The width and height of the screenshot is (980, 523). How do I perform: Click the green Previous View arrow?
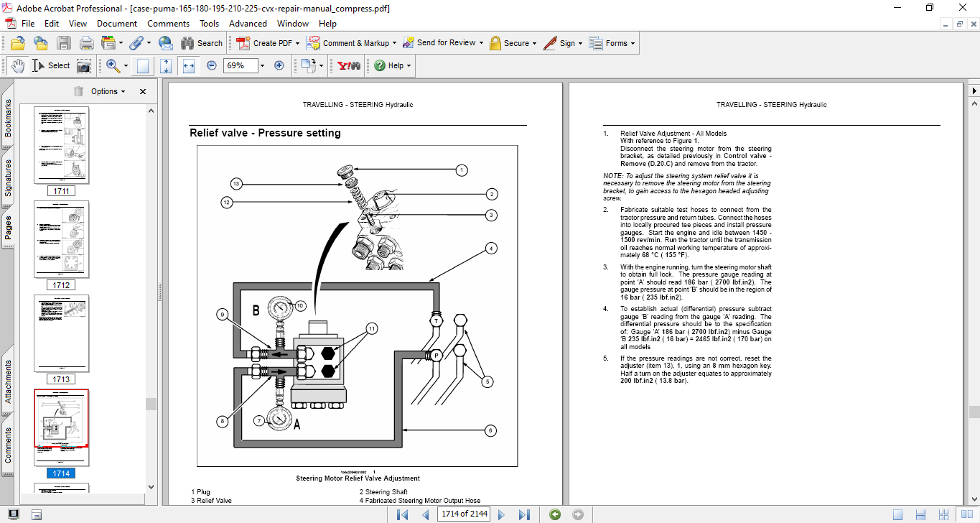[x=554, y=514]
